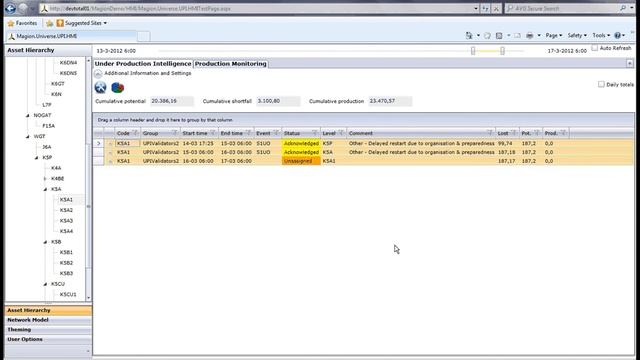Click the Status column filter icon
The image size is (640, 360).
click(314, 133)
